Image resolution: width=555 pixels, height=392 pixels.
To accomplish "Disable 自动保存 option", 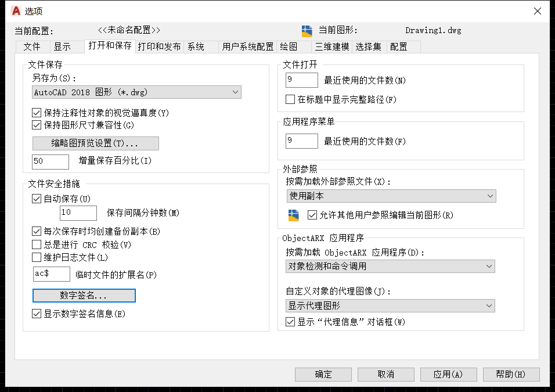I will click(x=36, y=199).
